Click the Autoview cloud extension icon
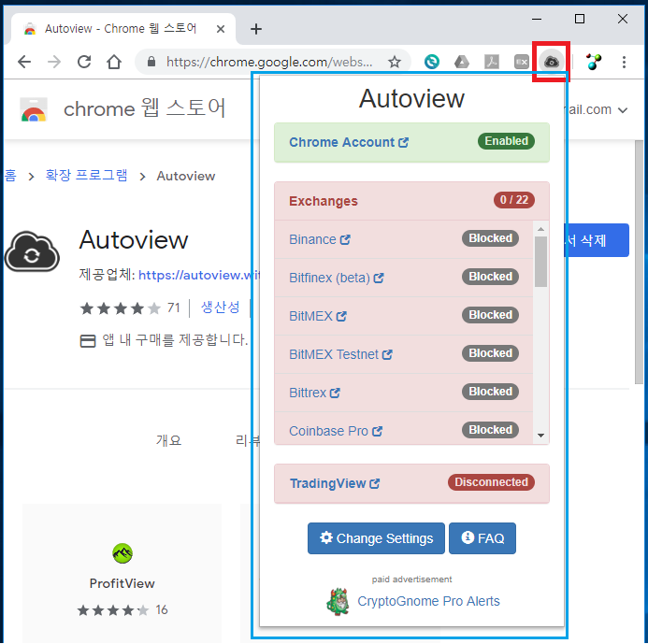 pos(551,62)
